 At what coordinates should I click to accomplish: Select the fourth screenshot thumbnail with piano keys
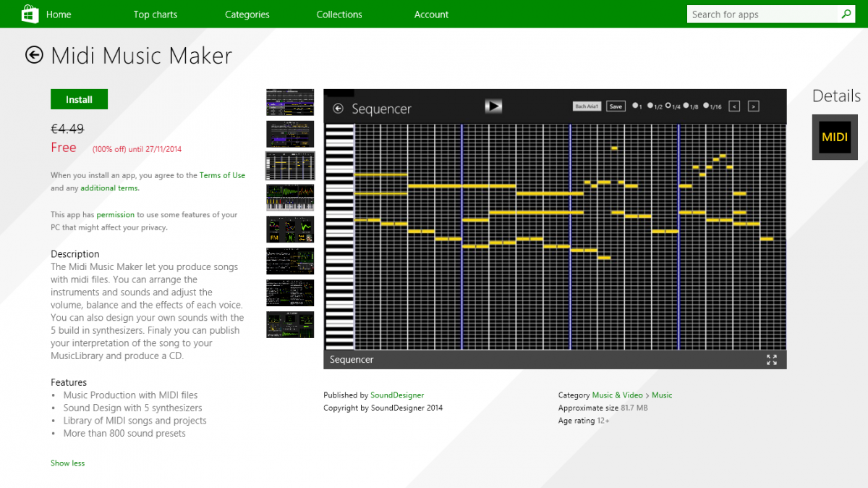click(x=290, y=198)
